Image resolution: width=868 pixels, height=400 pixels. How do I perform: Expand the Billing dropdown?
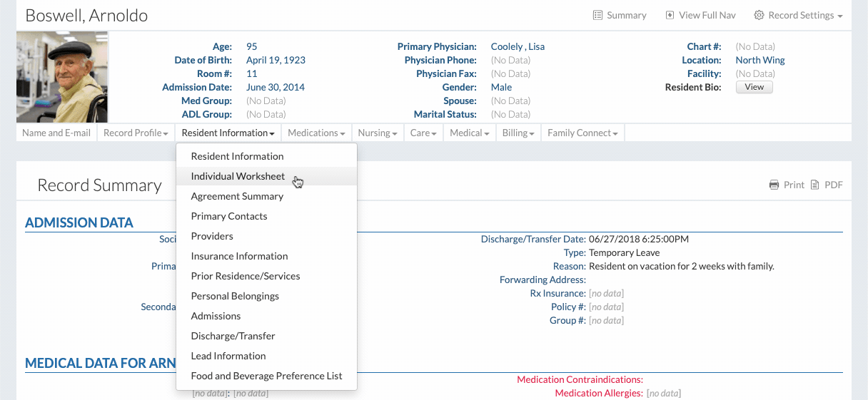[x=518, y=133]
